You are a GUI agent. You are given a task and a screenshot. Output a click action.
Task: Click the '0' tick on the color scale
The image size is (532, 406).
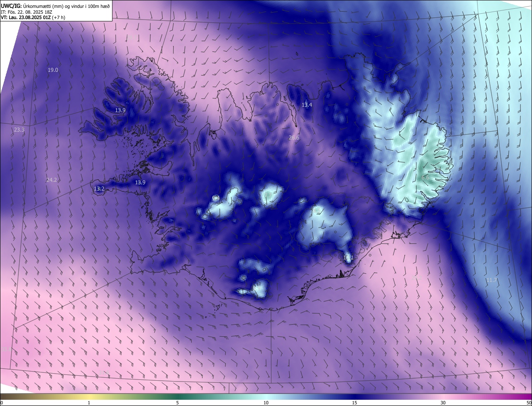coord(2,403)
